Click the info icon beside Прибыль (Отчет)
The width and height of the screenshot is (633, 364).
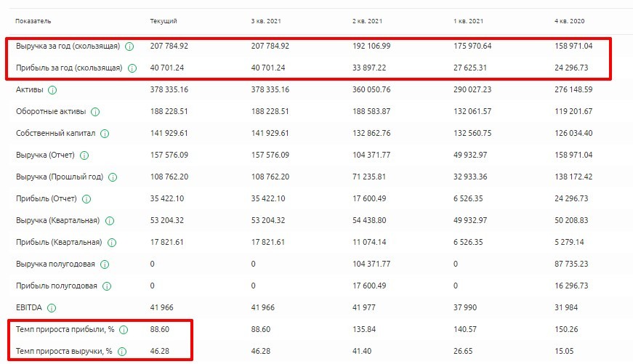pos(86,199)
